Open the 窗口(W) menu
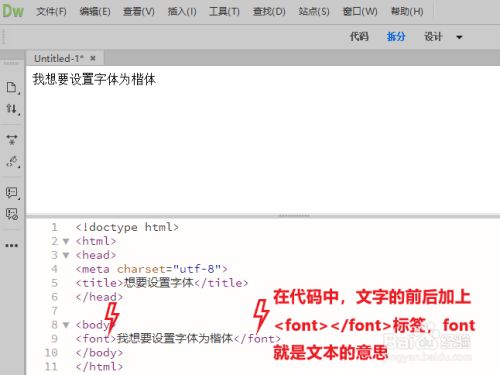Viewport: 500px width, 375px height. tap(360, 12)
